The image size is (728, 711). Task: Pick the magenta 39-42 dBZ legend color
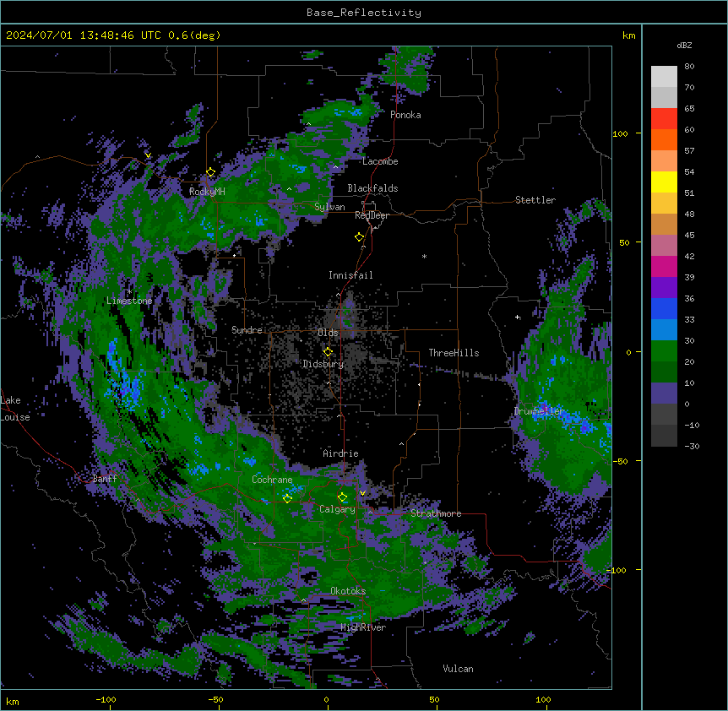pyautogui.click(x=664, y=266)
